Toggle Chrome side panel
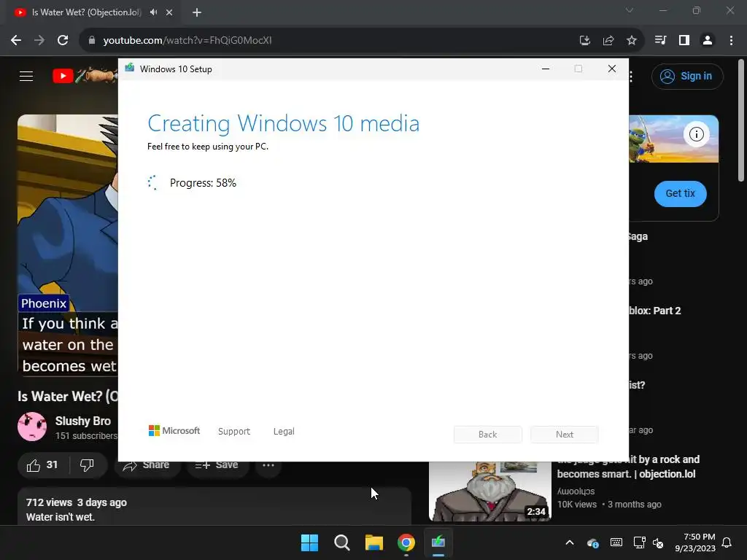This screenshot has width=747, height=560. 684,41
